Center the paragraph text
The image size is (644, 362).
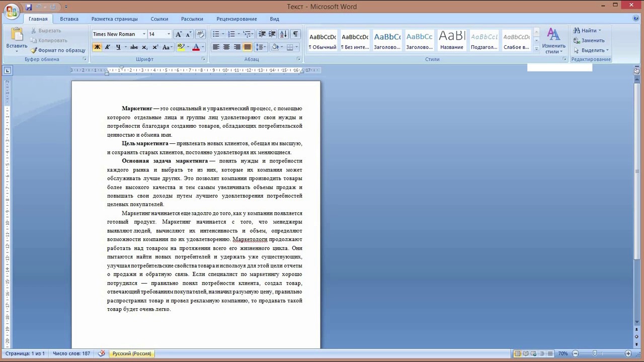point(226,47)
